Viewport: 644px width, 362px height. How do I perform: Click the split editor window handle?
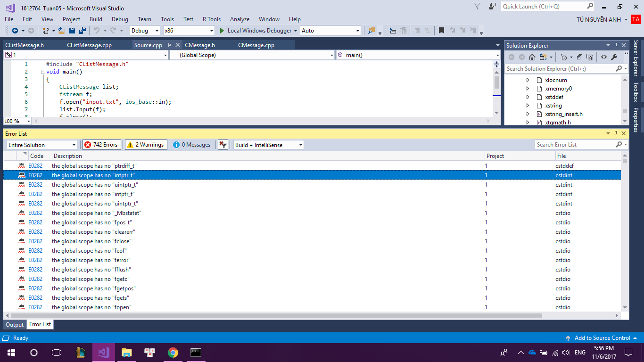496,64
